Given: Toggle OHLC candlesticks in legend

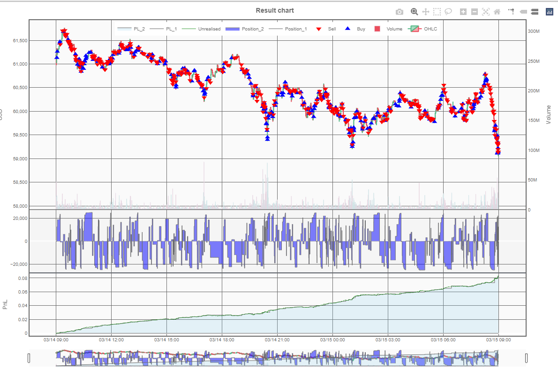Looking at the screenshot, I should [x=423, y=29].
